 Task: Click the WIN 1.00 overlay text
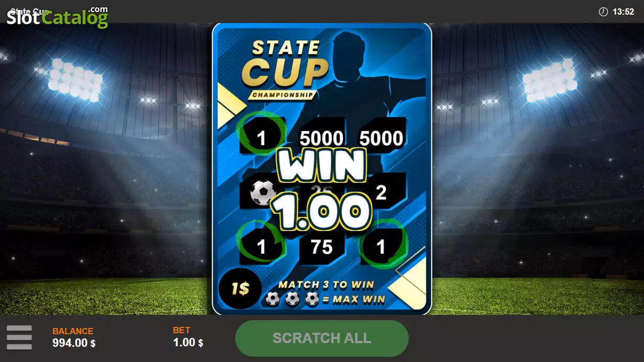click(x=321, y=190)
